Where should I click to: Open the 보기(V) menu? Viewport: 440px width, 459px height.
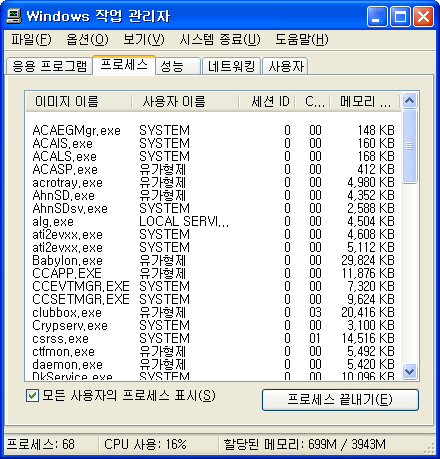(144, 40)
